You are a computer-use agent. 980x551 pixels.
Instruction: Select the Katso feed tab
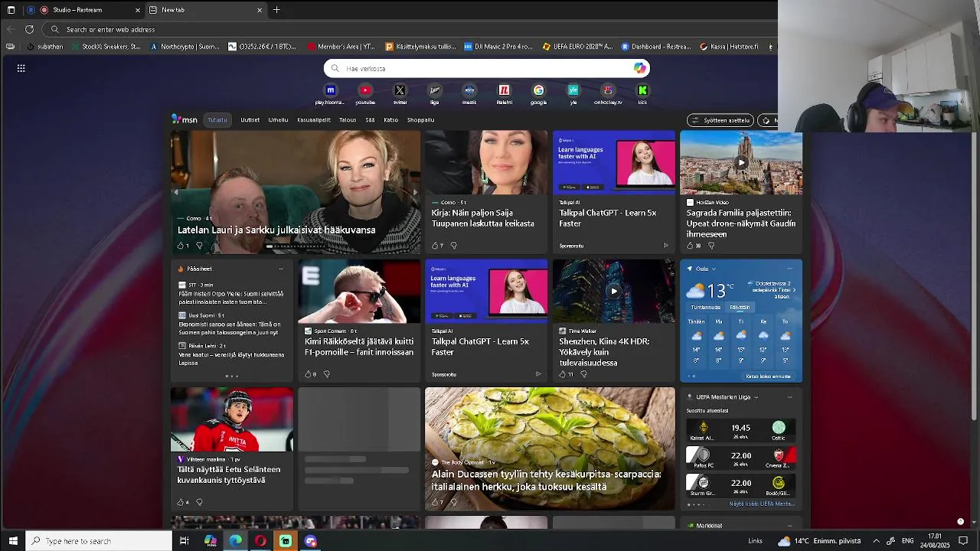point(390,119)
